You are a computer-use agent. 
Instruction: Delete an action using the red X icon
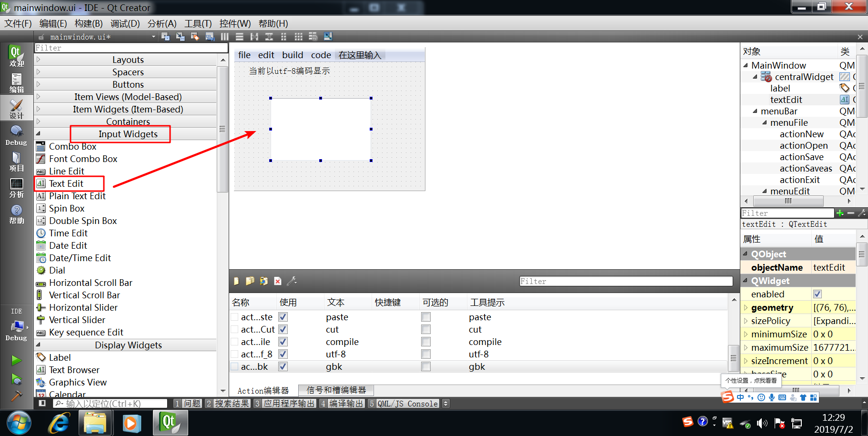coord(278,281)
